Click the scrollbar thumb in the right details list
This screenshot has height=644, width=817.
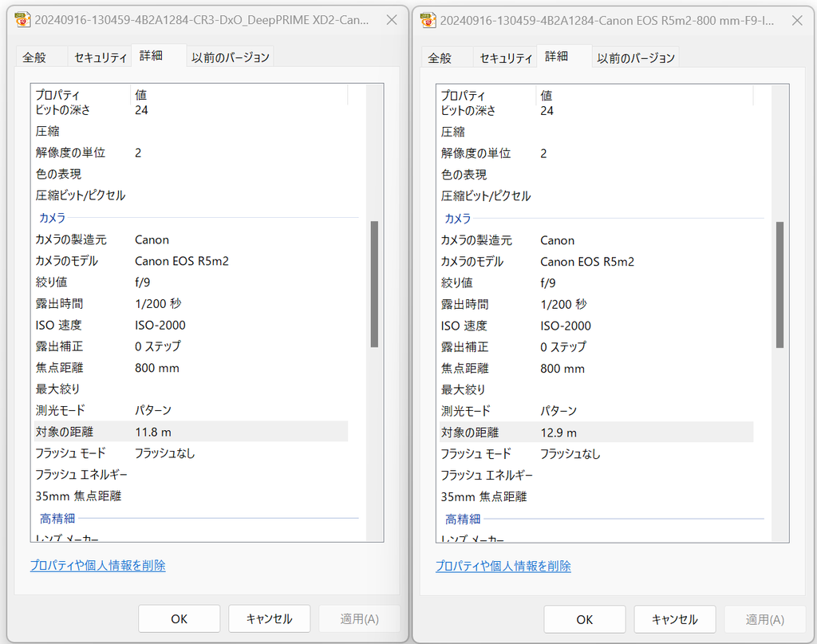780,285
